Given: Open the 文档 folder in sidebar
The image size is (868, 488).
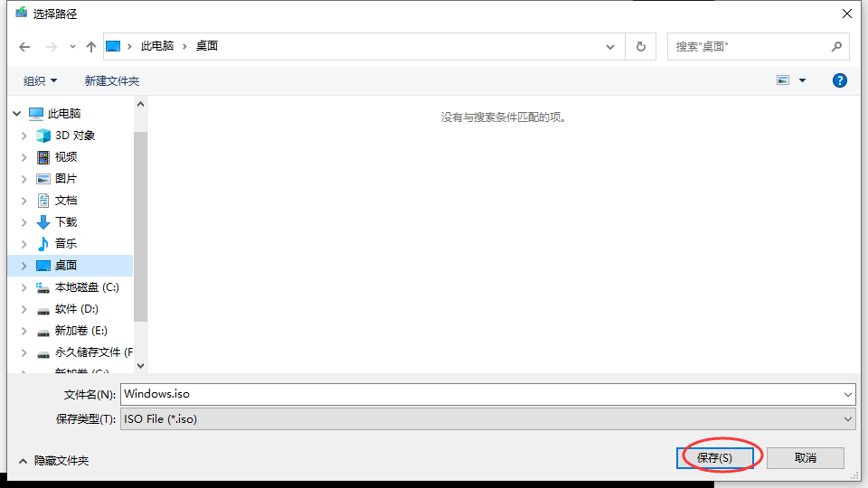Looking at the screenshot, I should point(65,201).
